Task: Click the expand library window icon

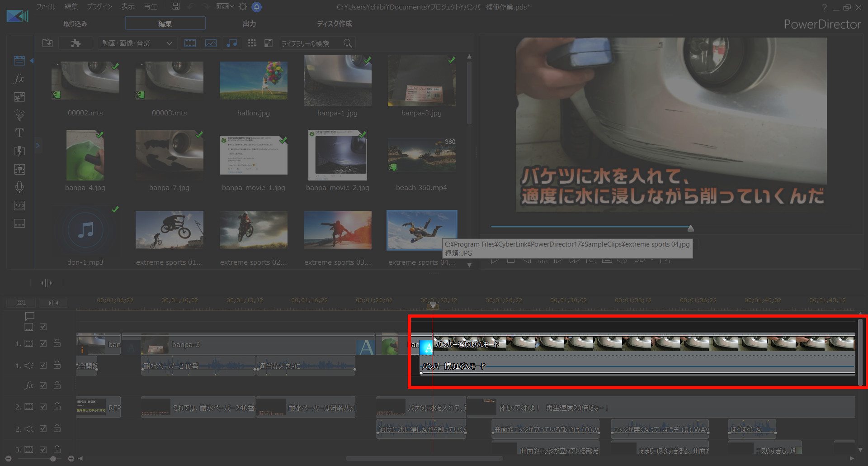Action: click(x=269, y=43)
